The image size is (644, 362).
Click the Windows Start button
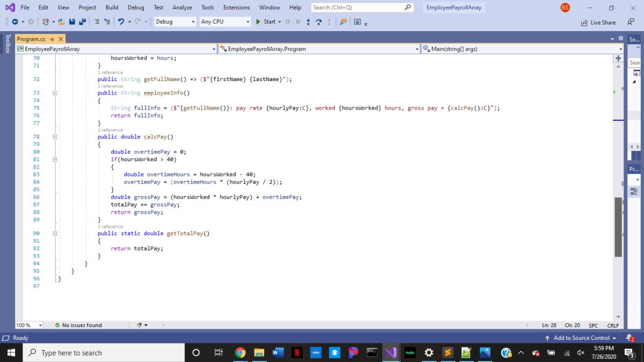click(11, 353)
